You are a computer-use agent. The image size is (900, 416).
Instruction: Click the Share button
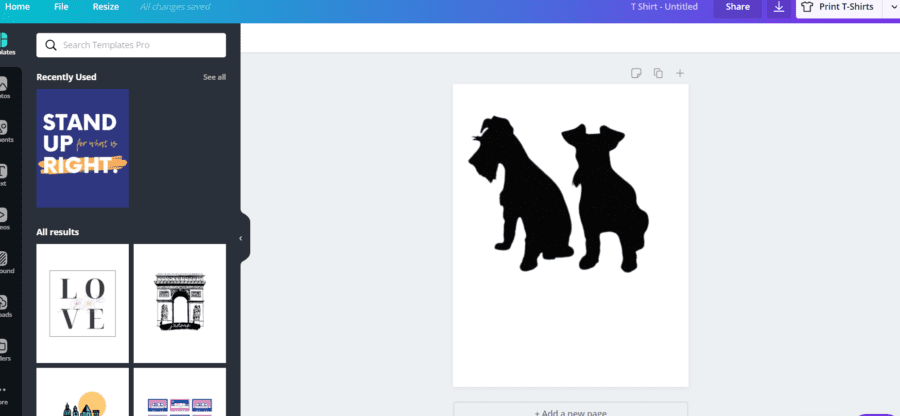click(x=738, y=7)
